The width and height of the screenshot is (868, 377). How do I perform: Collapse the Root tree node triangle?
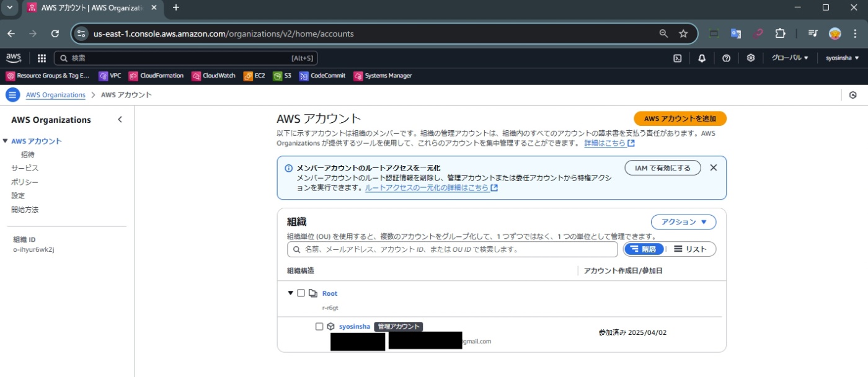coord(290,293)
